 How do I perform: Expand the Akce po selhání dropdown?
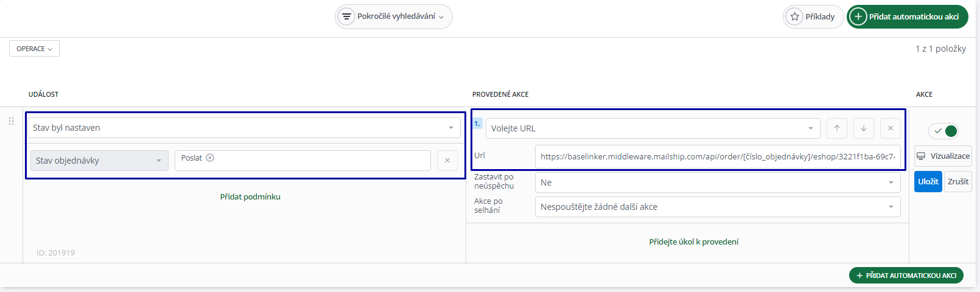717,207
